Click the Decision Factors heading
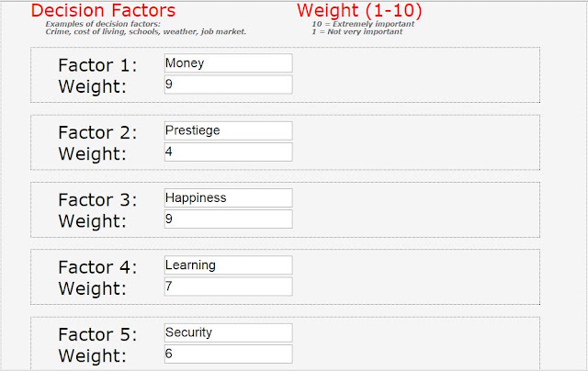The image size is (588, 371). tap(103, 10)
